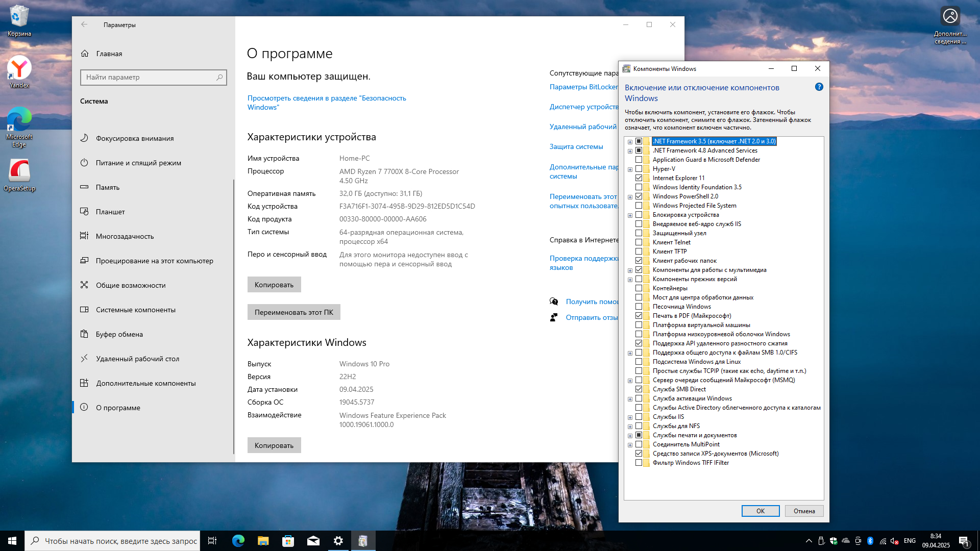The image size is (980, 551).
Task: Uncheck Internet Explorer 11 component
Action: 639,178
